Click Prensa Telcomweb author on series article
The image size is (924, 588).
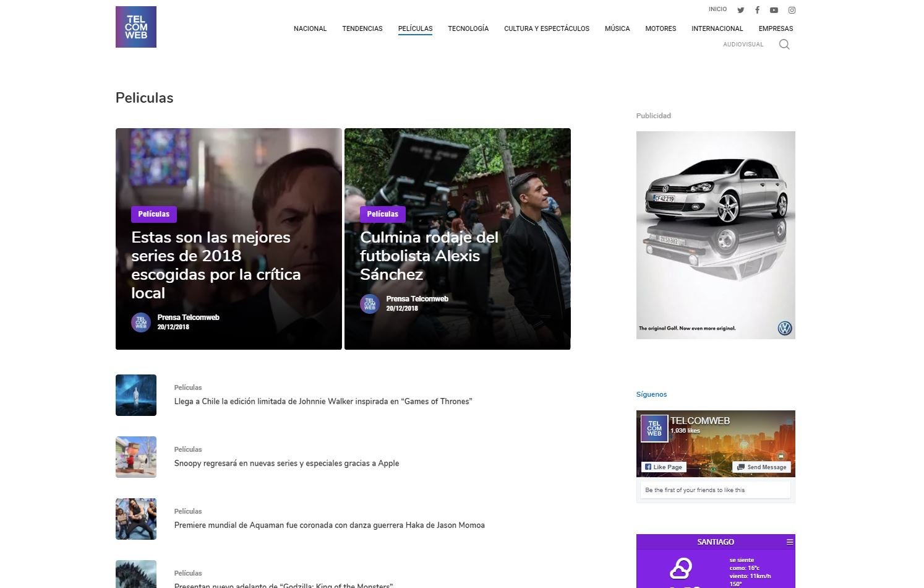tap(188, 318)
